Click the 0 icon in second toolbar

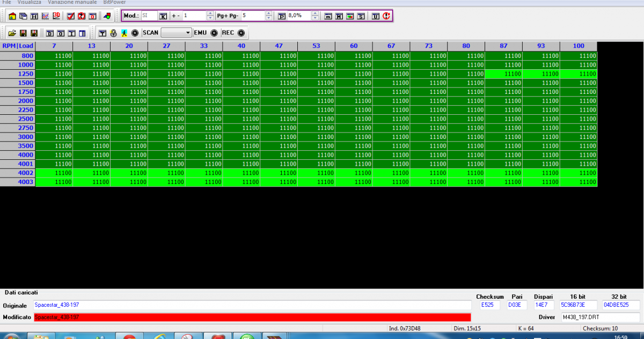click(60, 33)
